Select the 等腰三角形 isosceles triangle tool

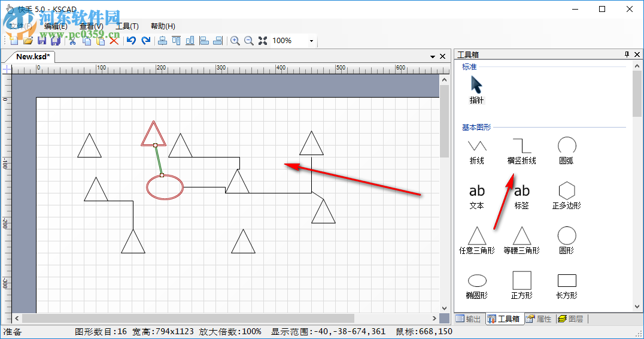pos(522,240)
